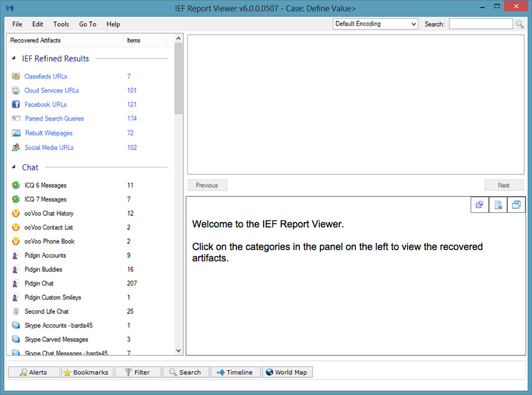Click the Items column header
The image size is (532, 395).
click(x=145, y=40)
